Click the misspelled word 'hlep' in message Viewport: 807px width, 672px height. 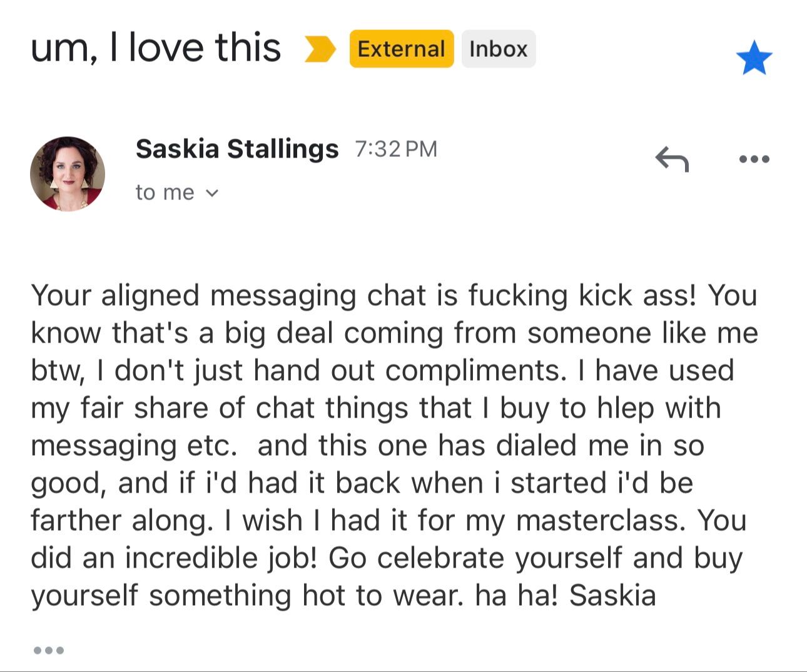click(626, 408)
